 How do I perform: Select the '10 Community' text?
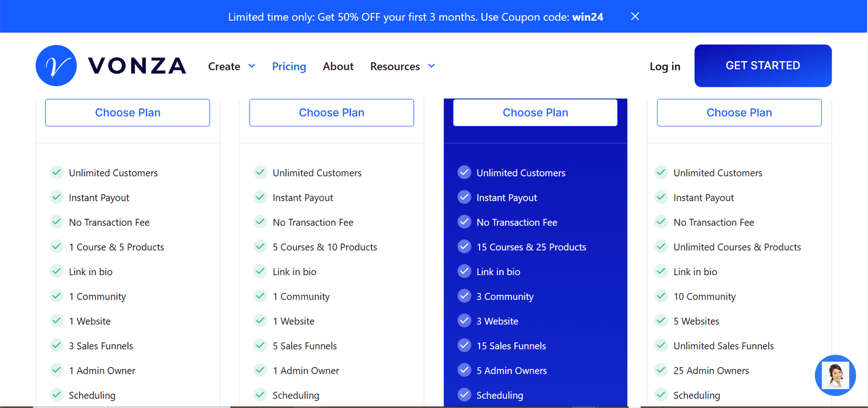coord(705,297)
